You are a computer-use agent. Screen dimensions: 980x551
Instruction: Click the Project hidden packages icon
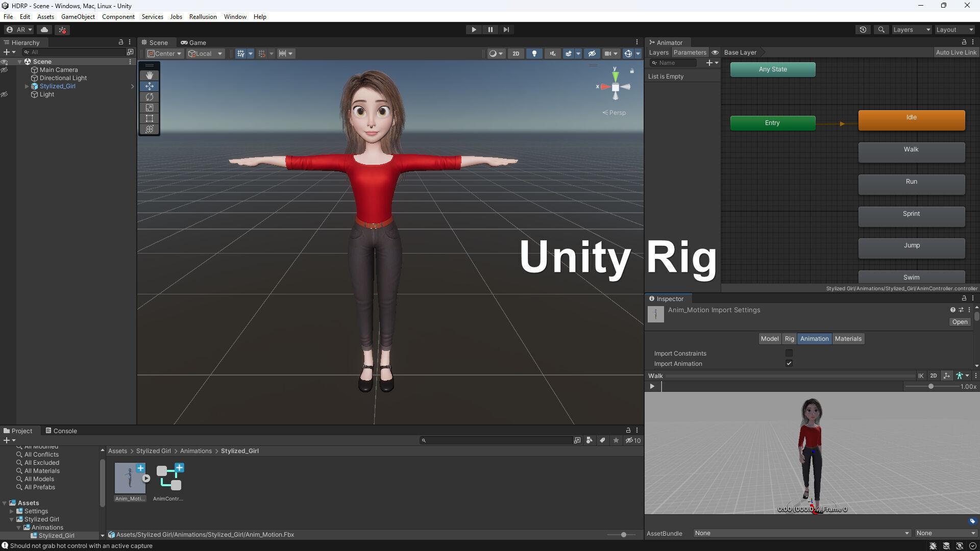(x=633, y=440)
